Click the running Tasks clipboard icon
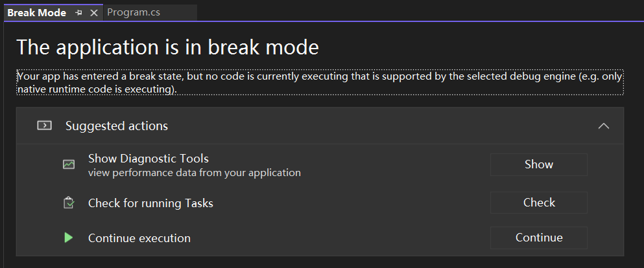The width and height of the screenshot is (644, 268). tap(69, 203)
